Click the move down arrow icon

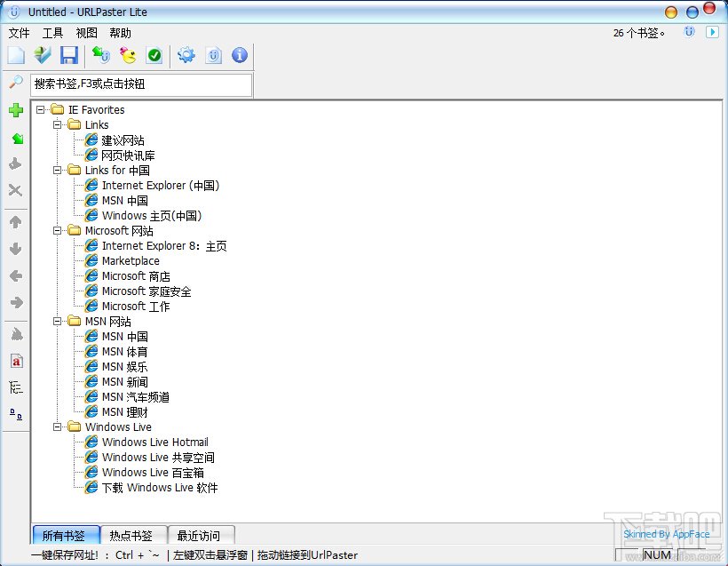click(x=16, y=249)
